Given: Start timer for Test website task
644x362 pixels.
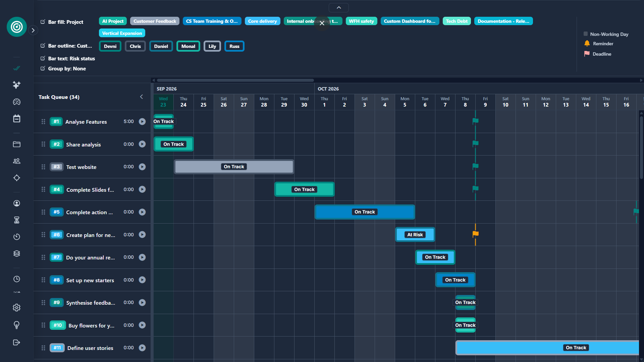Looking at the screenshot, I should 142,167.
